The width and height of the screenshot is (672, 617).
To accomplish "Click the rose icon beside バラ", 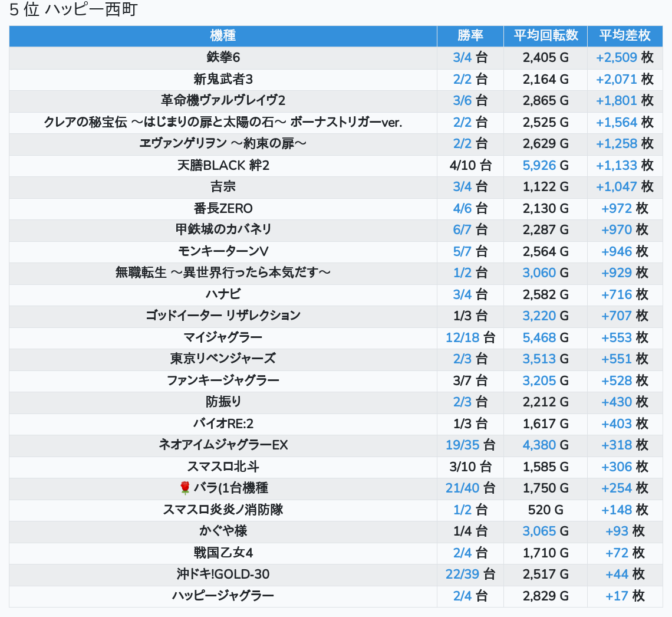I will tap(185, 488).
